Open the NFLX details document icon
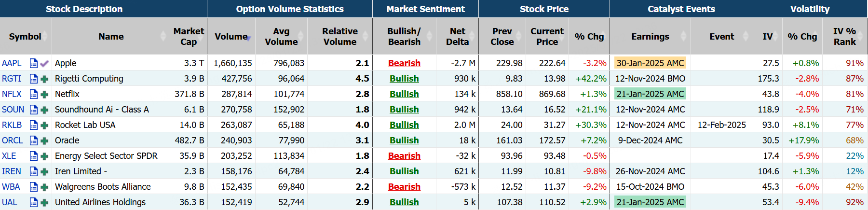The width and height of the screenshot is (868, 210). pyautogui.click(x=34, y=94)
